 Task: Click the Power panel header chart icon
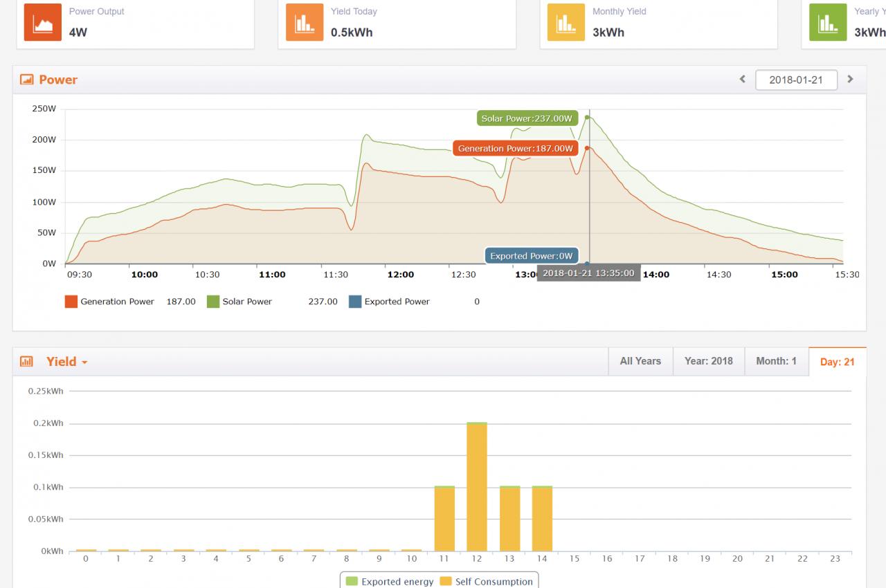pos(27,80)
